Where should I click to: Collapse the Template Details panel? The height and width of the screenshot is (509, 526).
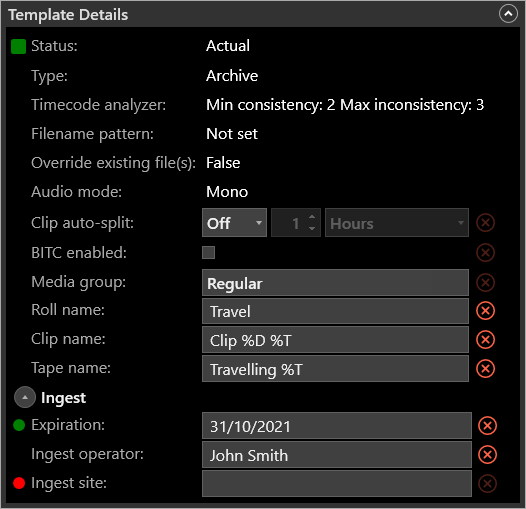508,14
